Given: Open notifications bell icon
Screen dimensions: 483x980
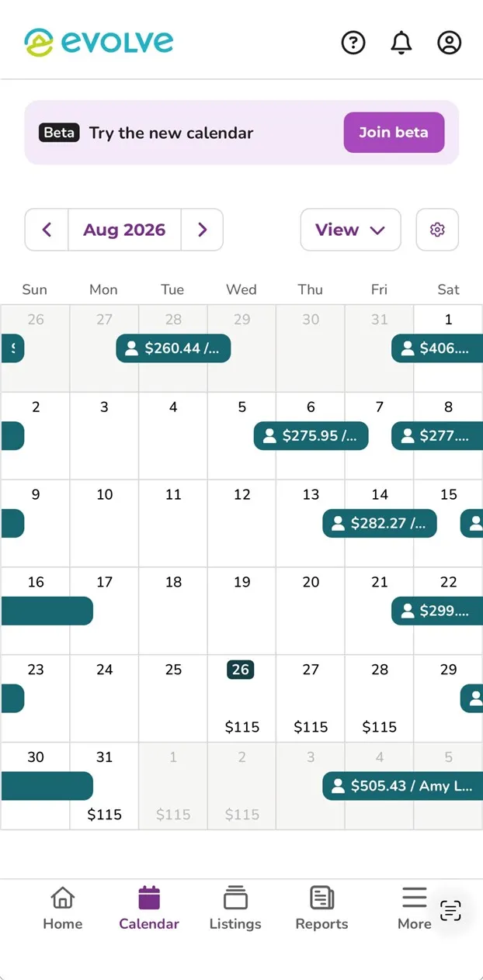Looking at the screenshot, I should (x=401, y=42).
